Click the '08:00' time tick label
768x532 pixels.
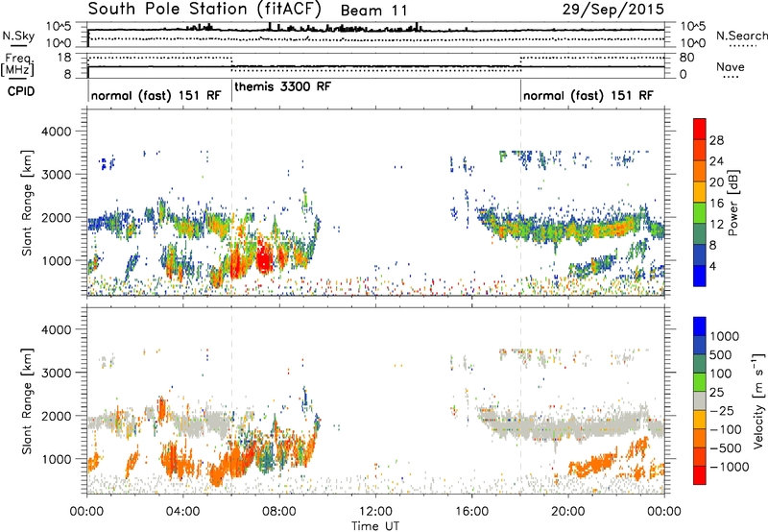[279, 512]
